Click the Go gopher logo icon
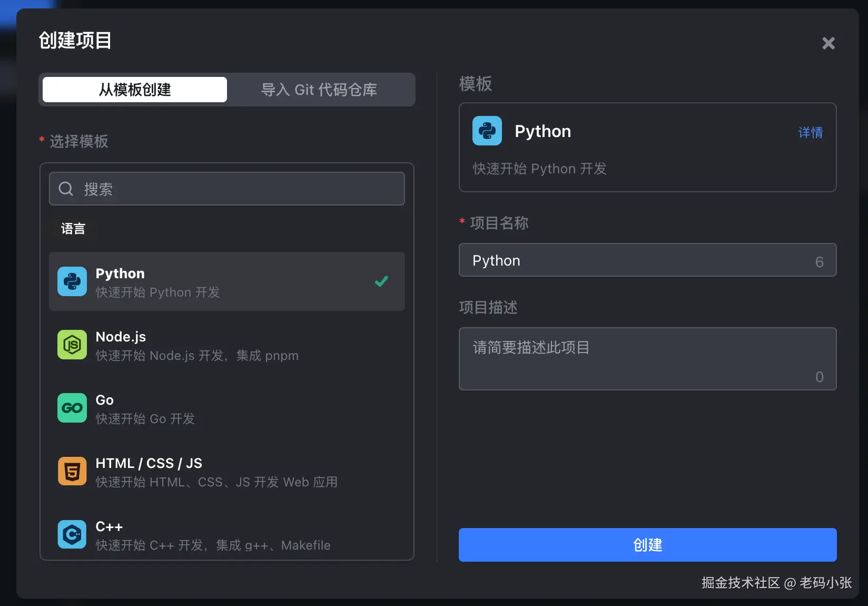Screen dimensions: 868x606 coord(72,408)
